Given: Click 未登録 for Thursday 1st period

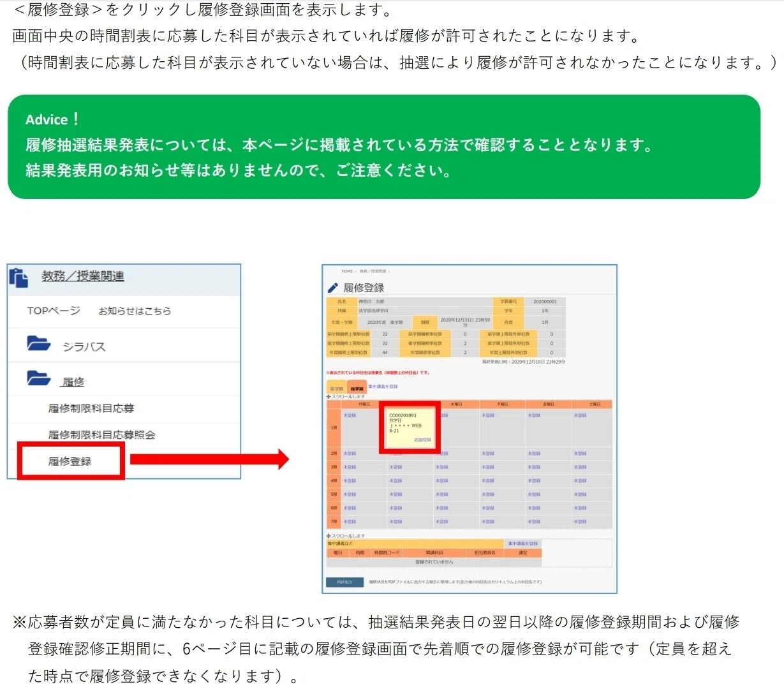Looking at the screenshot, I should click(488, 415).
